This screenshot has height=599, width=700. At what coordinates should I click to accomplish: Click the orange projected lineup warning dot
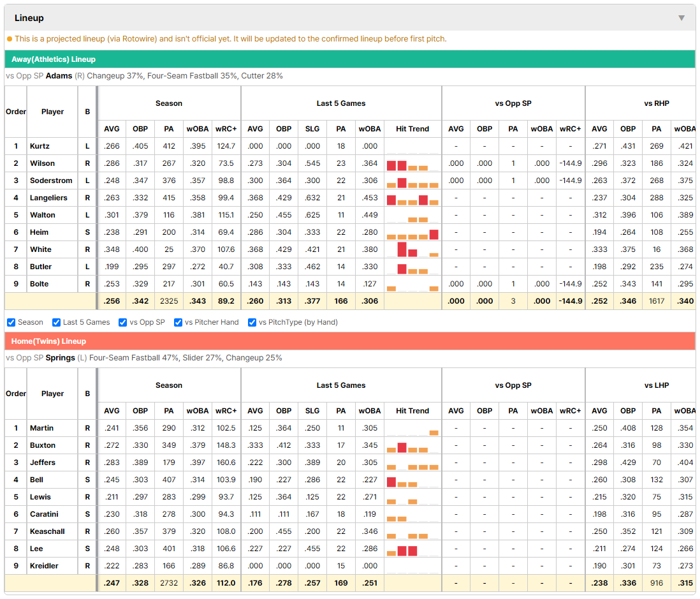[x=10, y=39]
